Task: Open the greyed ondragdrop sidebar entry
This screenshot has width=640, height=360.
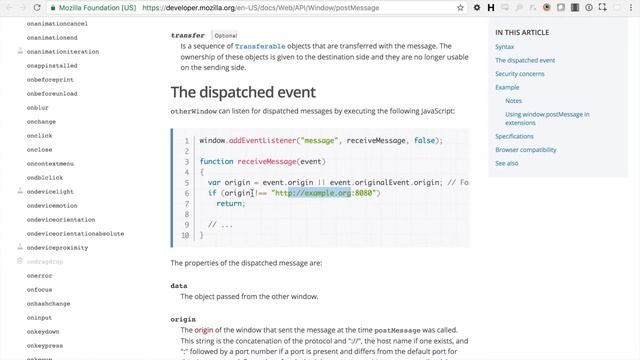Action: coord(45,262)
